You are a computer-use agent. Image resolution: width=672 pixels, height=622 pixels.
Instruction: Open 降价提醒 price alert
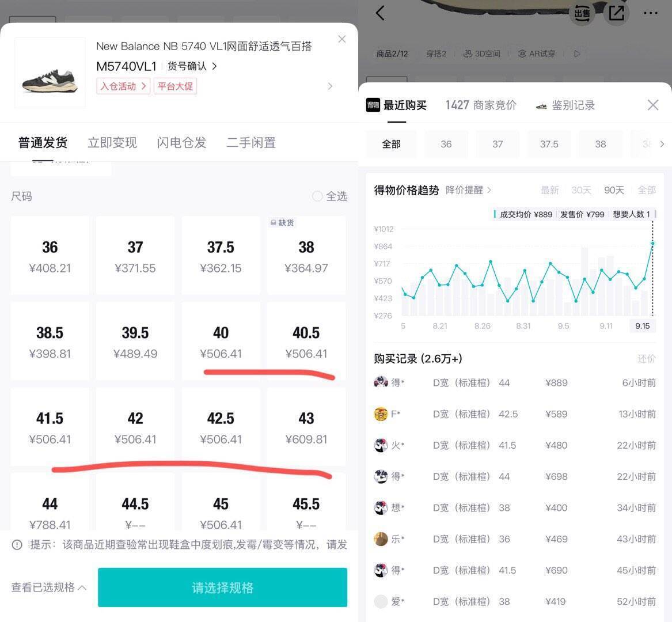(468, 190)
